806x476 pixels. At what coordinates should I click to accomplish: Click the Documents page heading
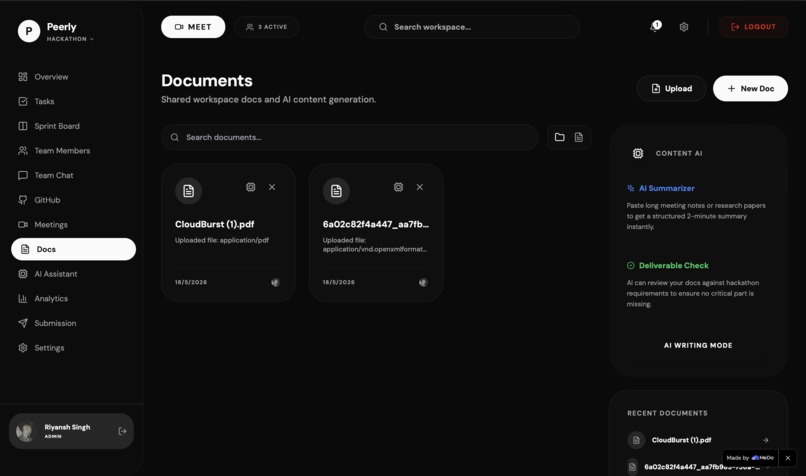(207, 81)
